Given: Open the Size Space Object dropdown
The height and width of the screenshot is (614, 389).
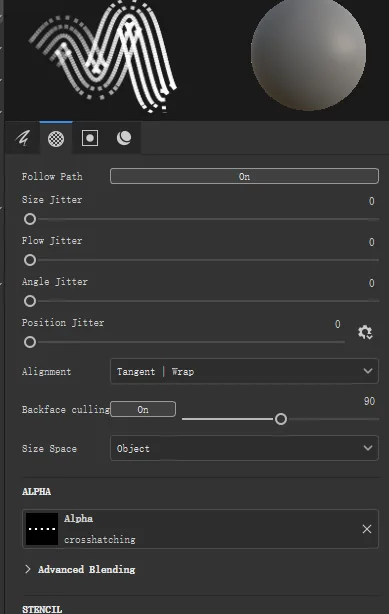Looking at the screenshot, I should [244, 448].
